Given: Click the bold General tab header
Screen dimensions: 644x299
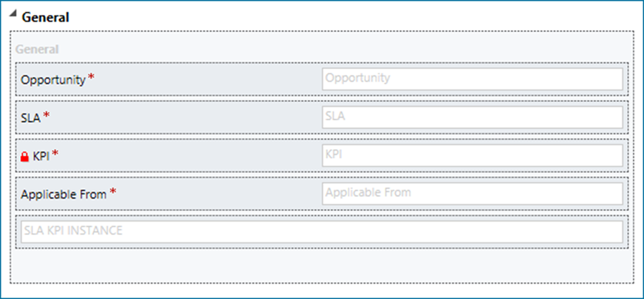Looking at the screenshot, I should [45, 18].
